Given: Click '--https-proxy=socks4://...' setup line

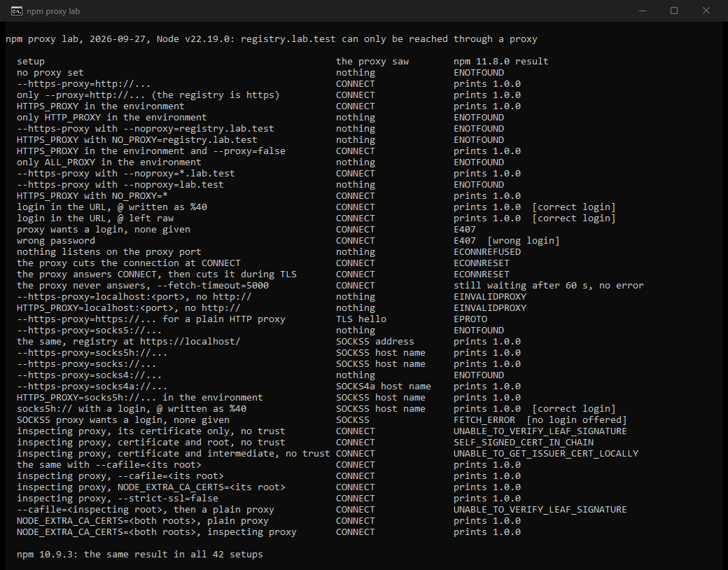Looking at the screenshot, I should pos(89,375).
